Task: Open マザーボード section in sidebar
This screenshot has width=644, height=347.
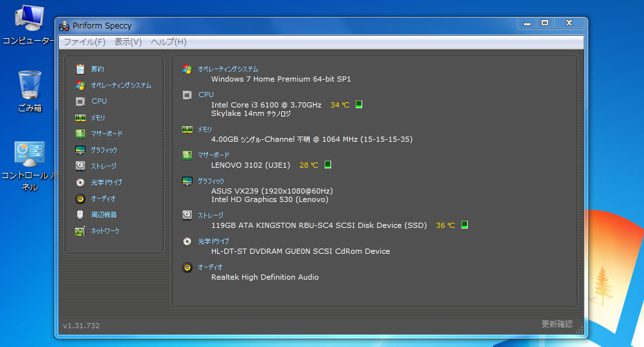Action: click(x=106, y=134)
